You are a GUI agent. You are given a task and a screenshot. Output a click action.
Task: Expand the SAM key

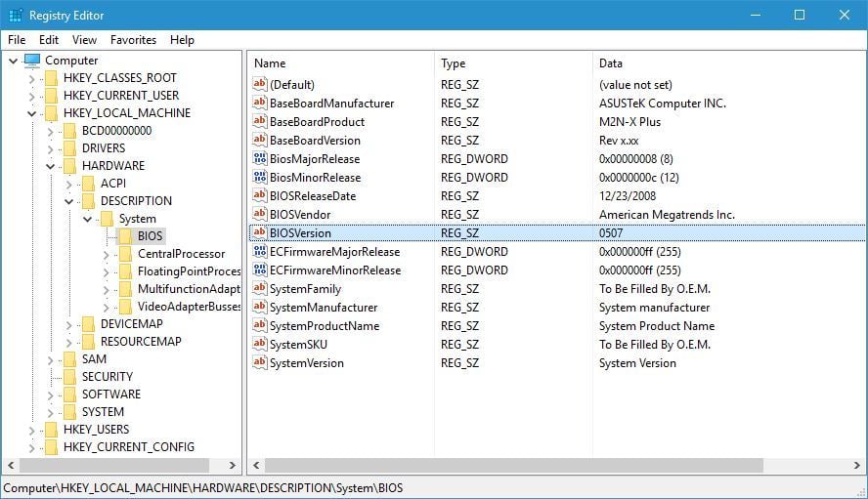click(x=51, y=359)
